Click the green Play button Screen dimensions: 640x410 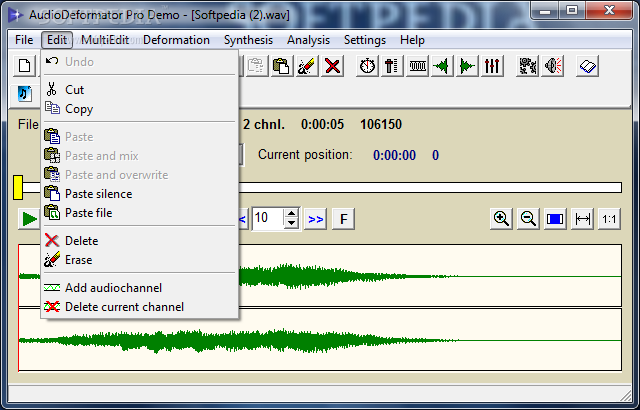(29, 219)
